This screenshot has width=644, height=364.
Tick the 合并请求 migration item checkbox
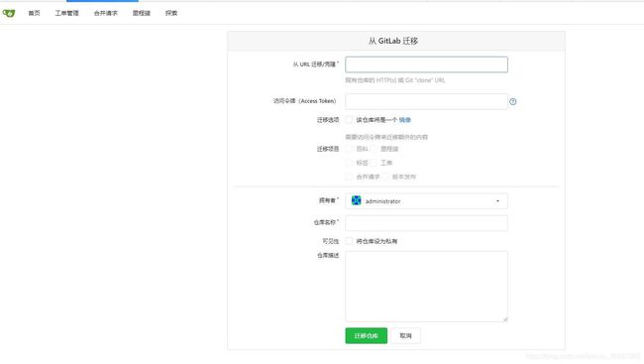[x=349, y=177]
